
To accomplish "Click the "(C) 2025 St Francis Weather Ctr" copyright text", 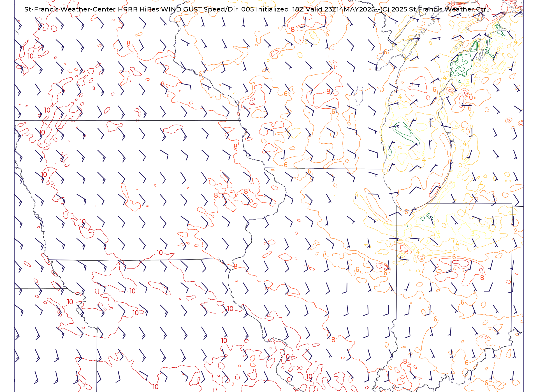I will 434,9.
